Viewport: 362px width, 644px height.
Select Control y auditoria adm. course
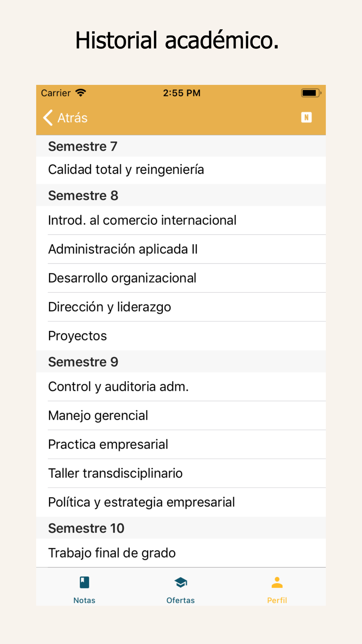[x=181, y=387]
